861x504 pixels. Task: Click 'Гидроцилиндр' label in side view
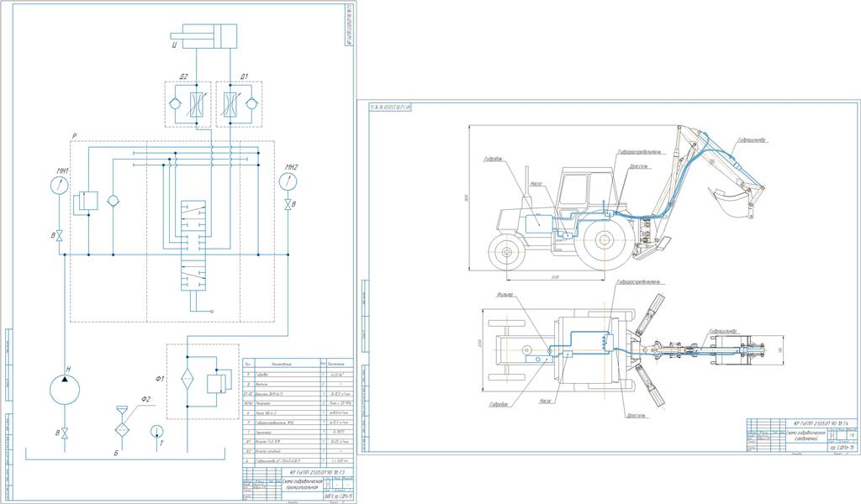tap(752, 140)
